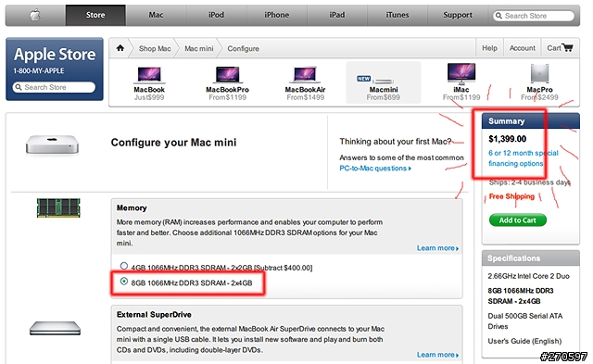Click the home icon in breadcrumb
This screenshot has height=364, width=593.
coord(120,48)
